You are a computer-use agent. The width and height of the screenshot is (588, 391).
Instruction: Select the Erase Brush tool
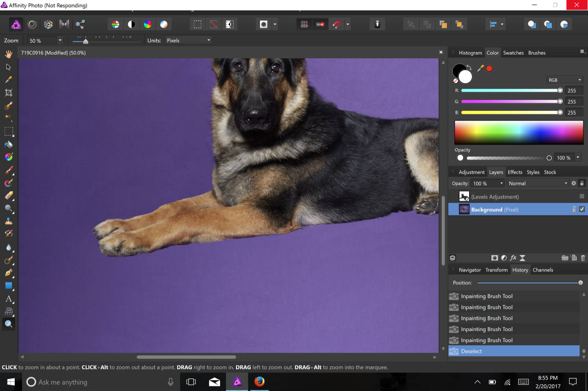coord(8,196)
